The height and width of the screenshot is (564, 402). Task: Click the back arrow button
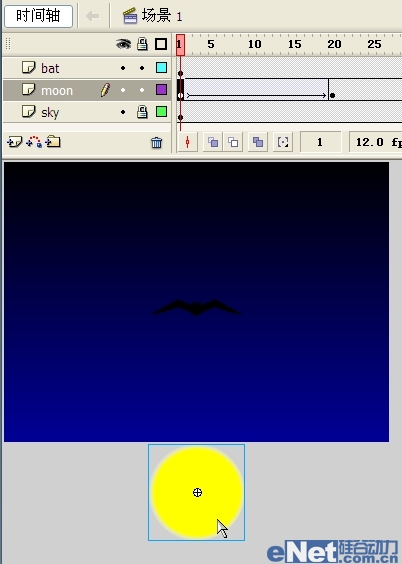[x=93, y=16]
